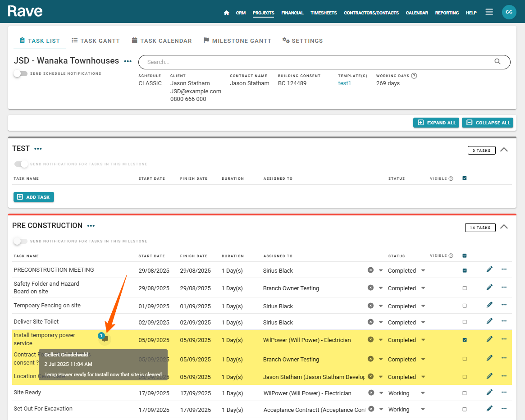This screenshot has width=525, height=420.
Task: Open the Timesheets menu
Action: coord(324,13)
